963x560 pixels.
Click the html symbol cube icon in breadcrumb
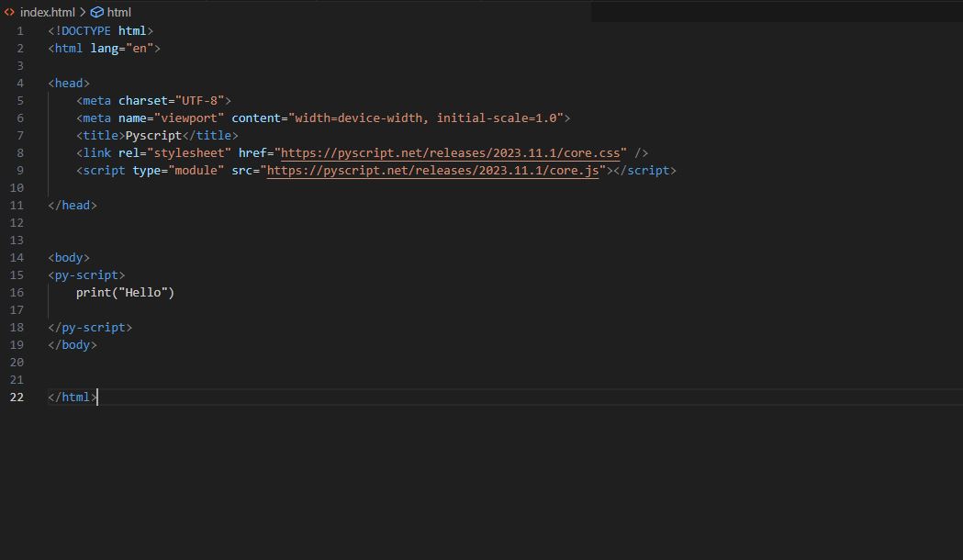[96, 12]
